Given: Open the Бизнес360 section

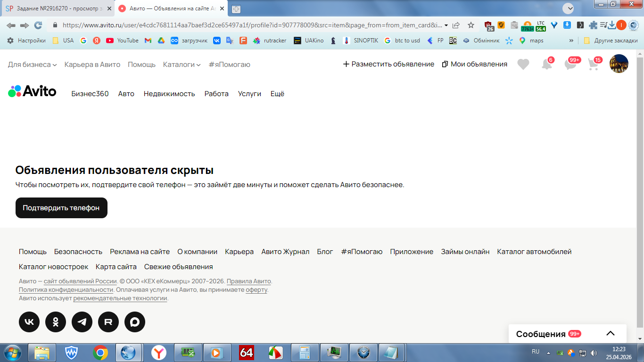Looking at the screenshot, I should coord(90,94).
